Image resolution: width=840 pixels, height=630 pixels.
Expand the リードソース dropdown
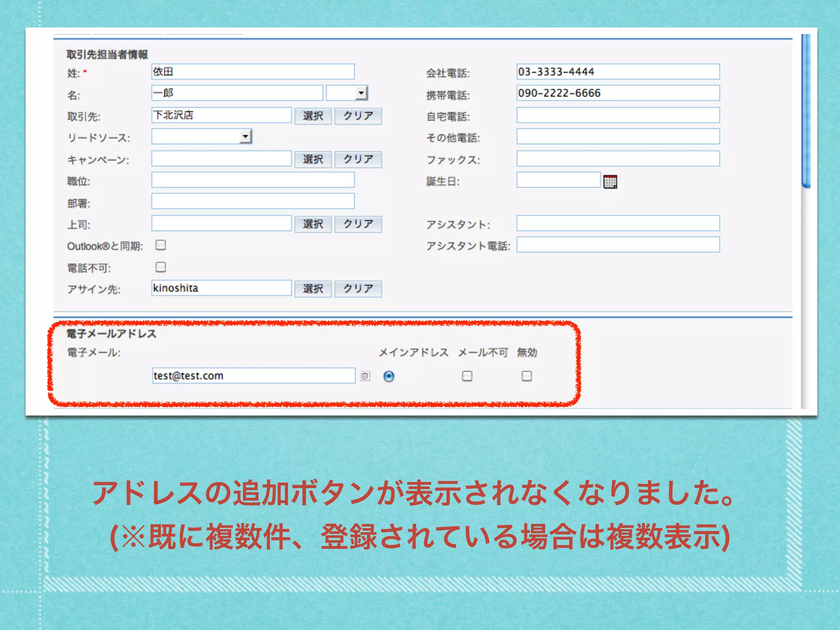pyautogui.click(x=201, y=136)
